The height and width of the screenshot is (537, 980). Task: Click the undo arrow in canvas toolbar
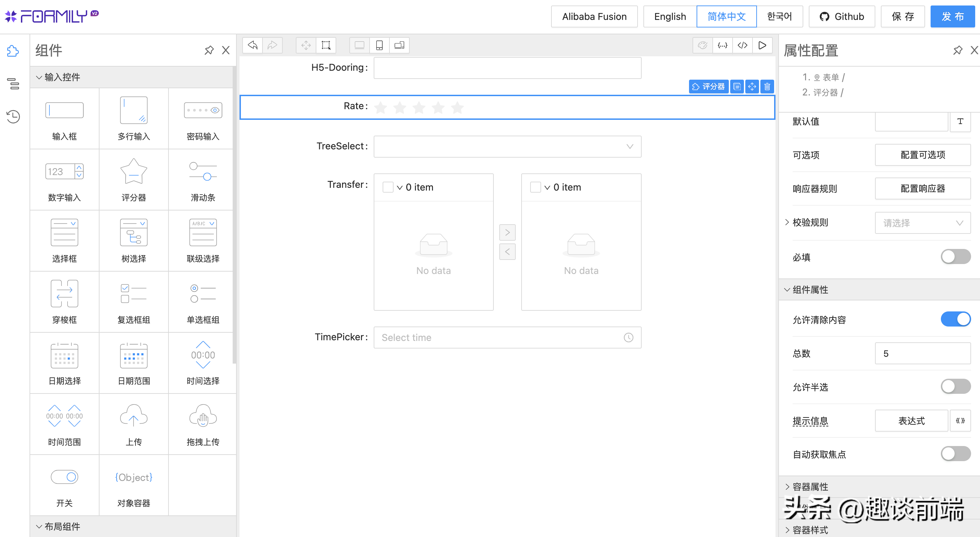pos(253,45)
